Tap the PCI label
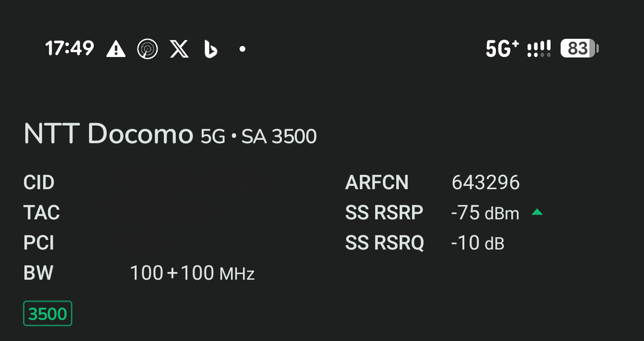 click(39, 243)
